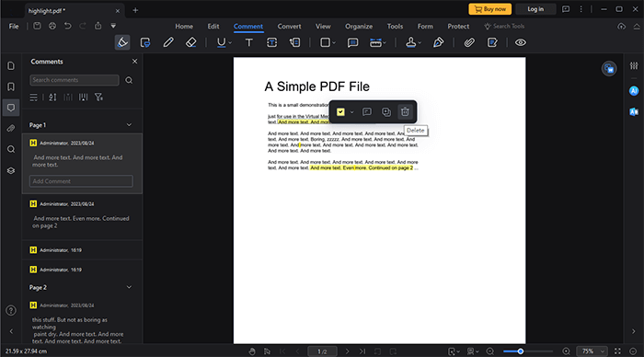The width and height of the screenshot is (644, 357).
Task: Add a sticky Note comment
Action: pos(352,42)
